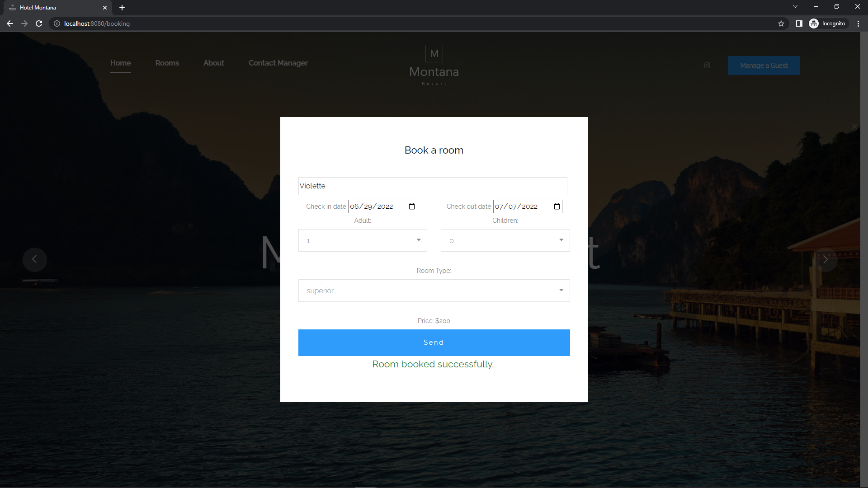868x488 pixels.
Task: Navigate to the Rooms section
Action: click(x=167, y=63)
